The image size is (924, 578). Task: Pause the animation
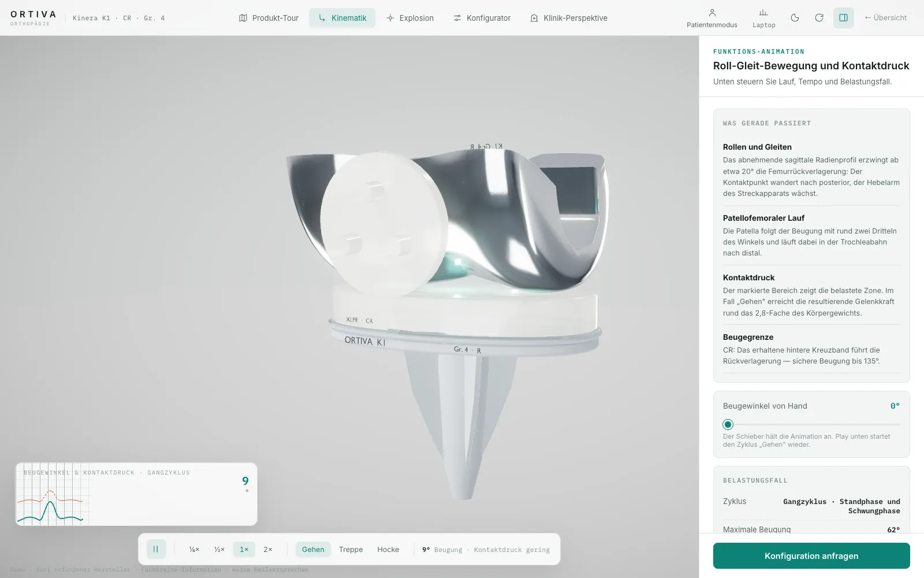[156, 549]
